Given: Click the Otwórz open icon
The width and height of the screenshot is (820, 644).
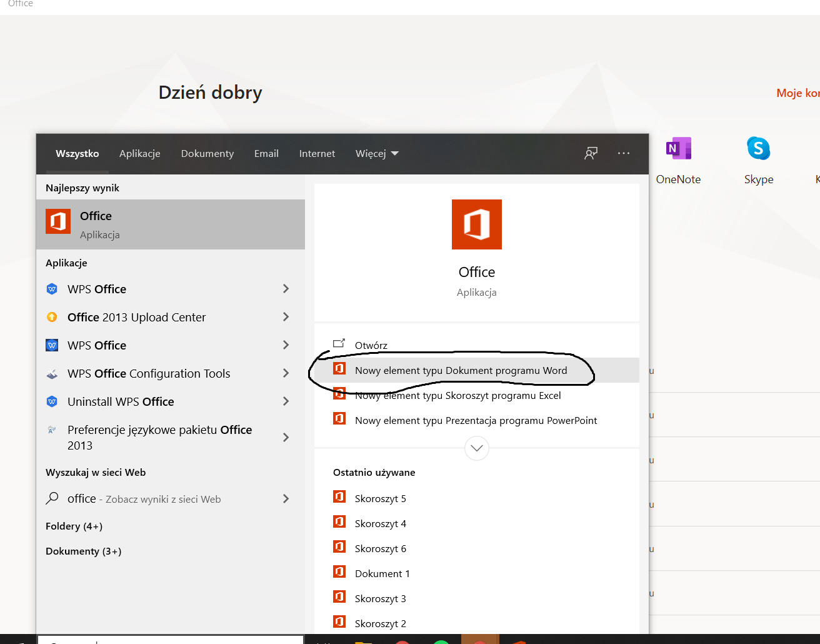Looking at the screenshot, I should (339, 343).
